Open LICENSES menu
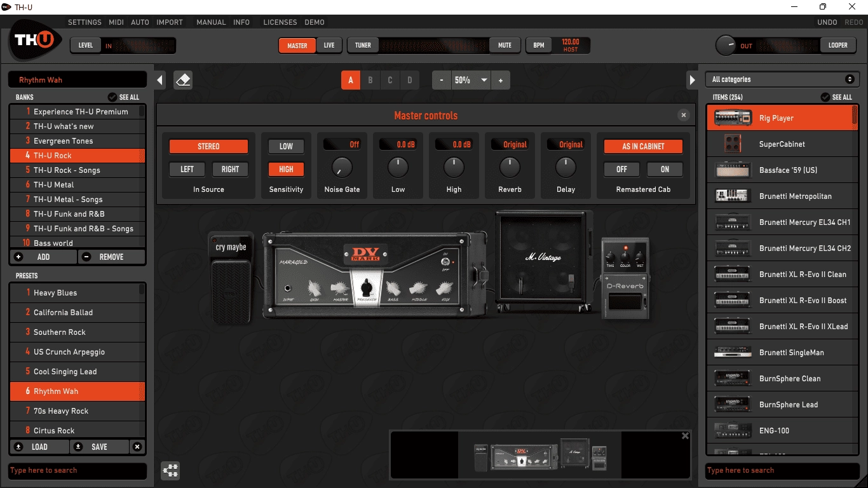This screenshot has height=488, width=868. coord(280,22)
